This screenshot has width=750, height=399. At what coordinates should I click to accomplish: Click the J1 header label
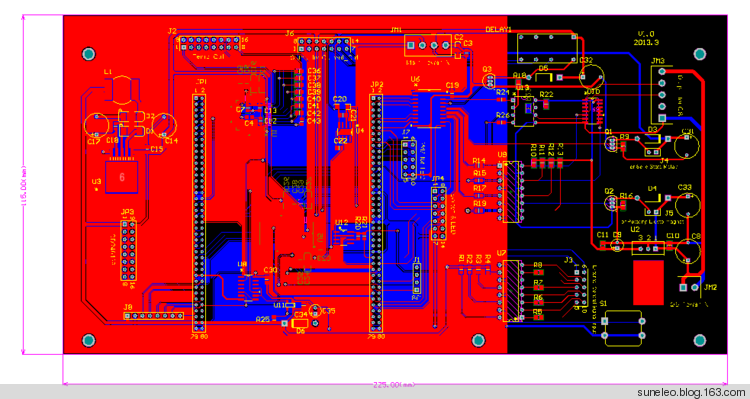(417, 260)
